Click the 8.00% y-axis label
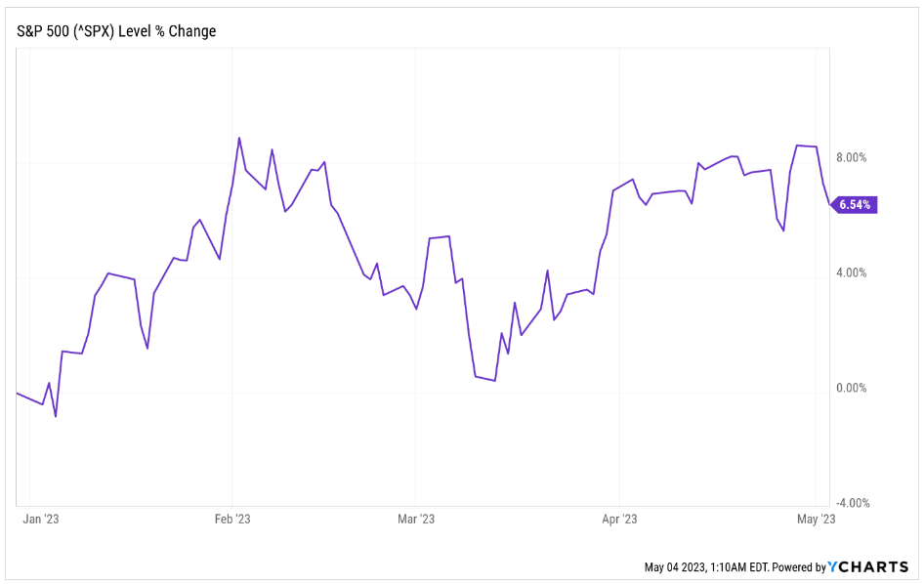The height and width of the screenshot is (584, 924). coord(851,158)
